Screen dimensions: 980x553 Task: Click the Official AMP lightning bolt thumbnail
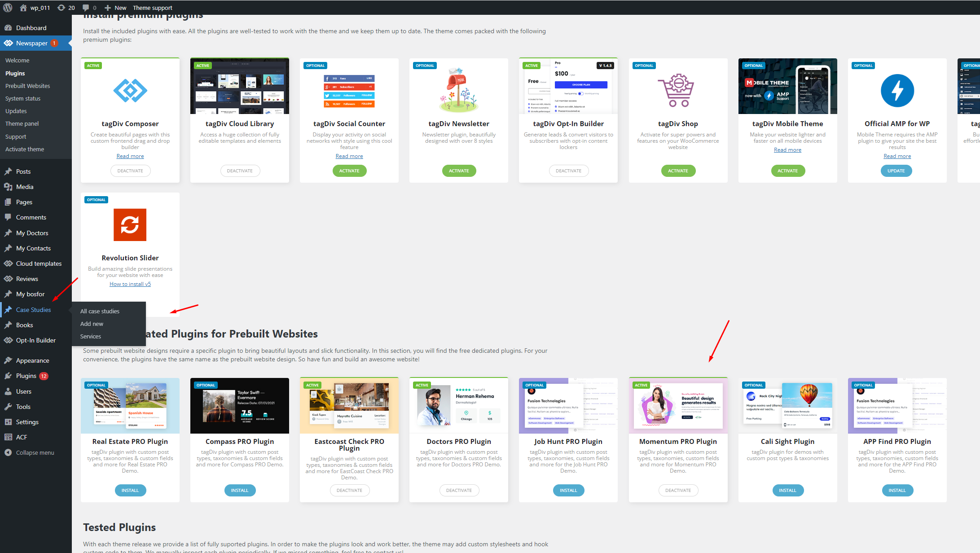[897, 91]
